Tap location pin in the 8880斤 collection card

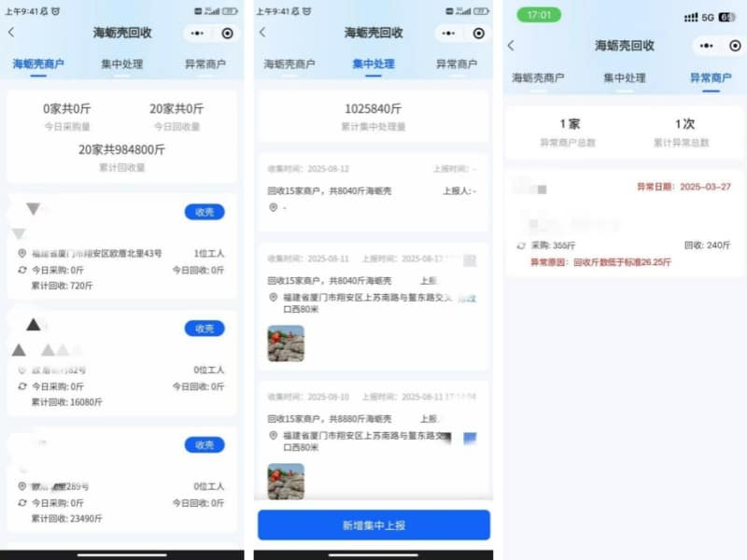(273, 435)
